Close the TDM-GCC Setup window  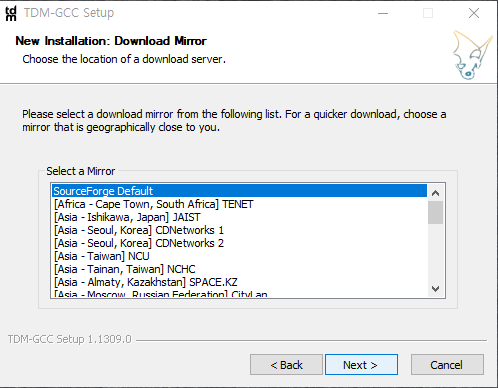[474, 13]
